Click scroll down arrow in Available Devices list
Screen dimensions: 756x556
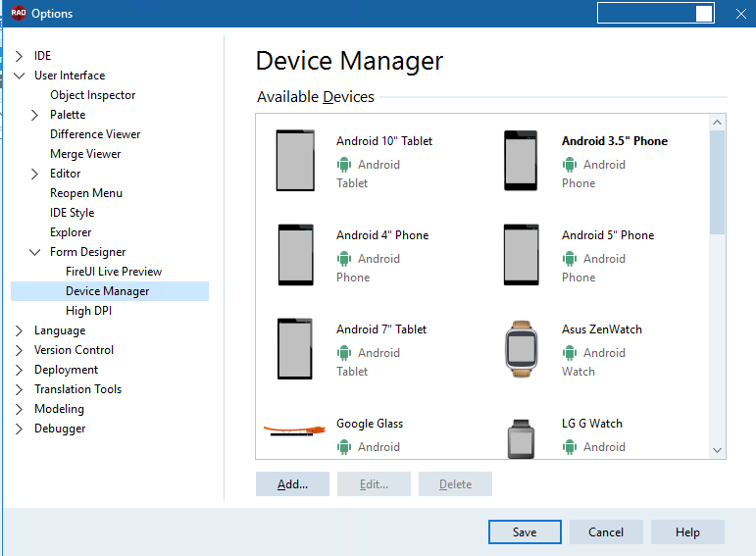(x=718, y=450)
